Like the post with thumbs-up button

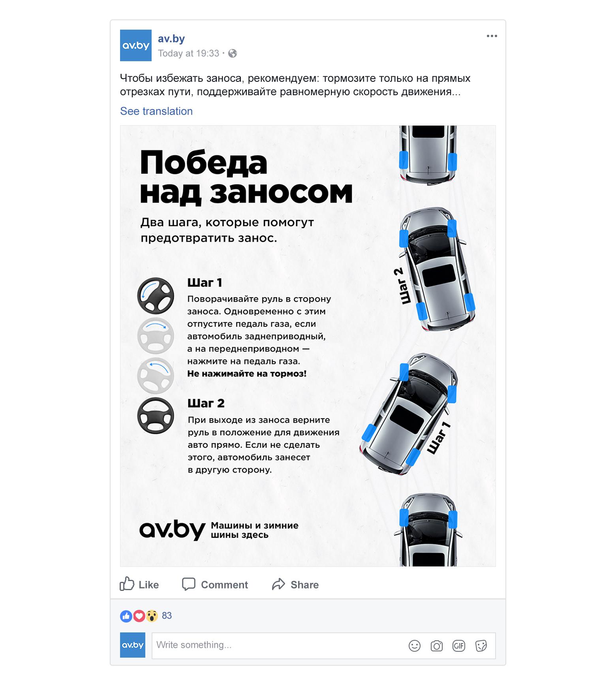[139, 585]
